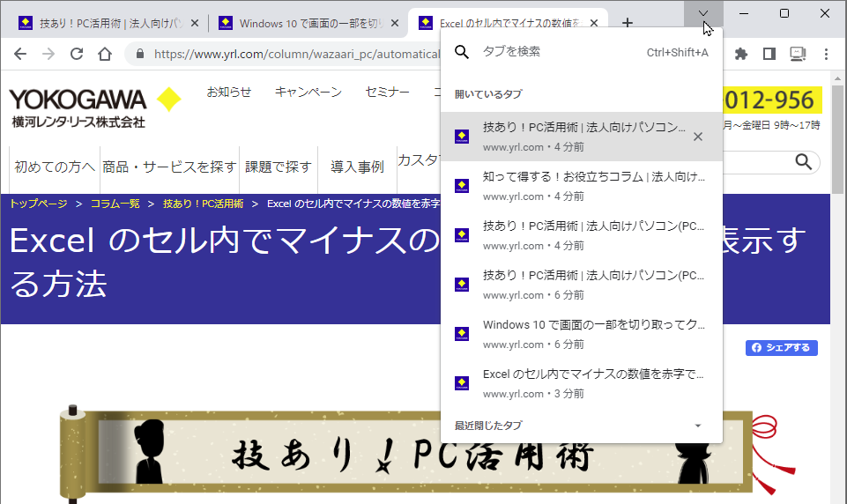Click the scrollbar up arrow
This screenshot has width=847, height=504.
(x=838, y=78)
